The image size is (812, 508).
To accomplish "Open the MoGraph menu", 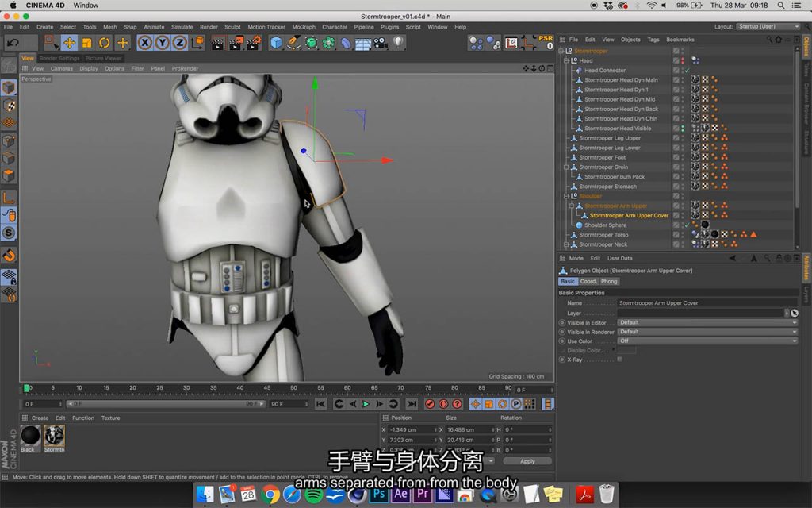I will (x=304, y=27).
